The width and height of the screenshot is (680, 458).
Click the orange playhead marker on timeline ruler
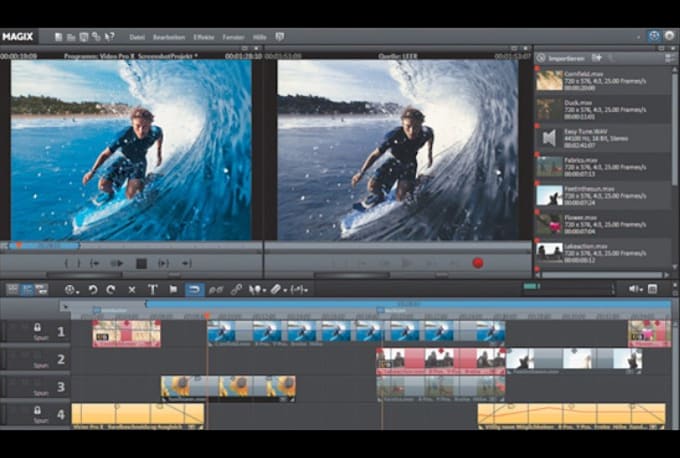(207, 316)
